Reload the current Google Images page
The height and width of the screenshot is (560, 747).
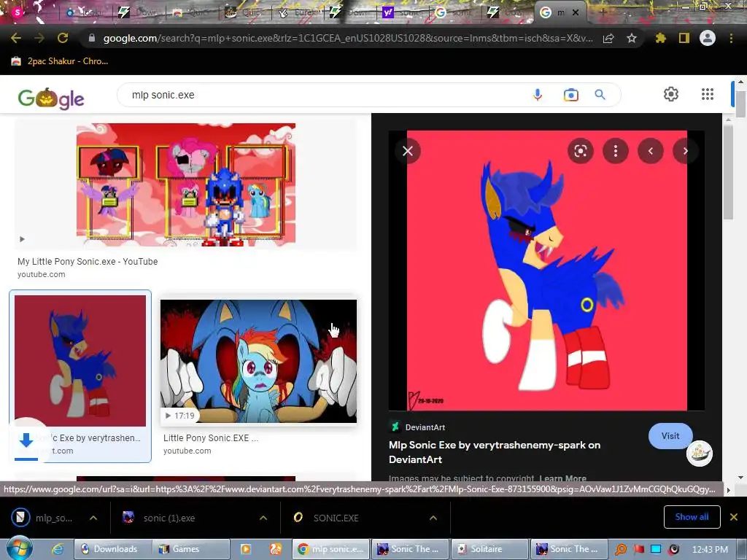click(x=63, y=38)
